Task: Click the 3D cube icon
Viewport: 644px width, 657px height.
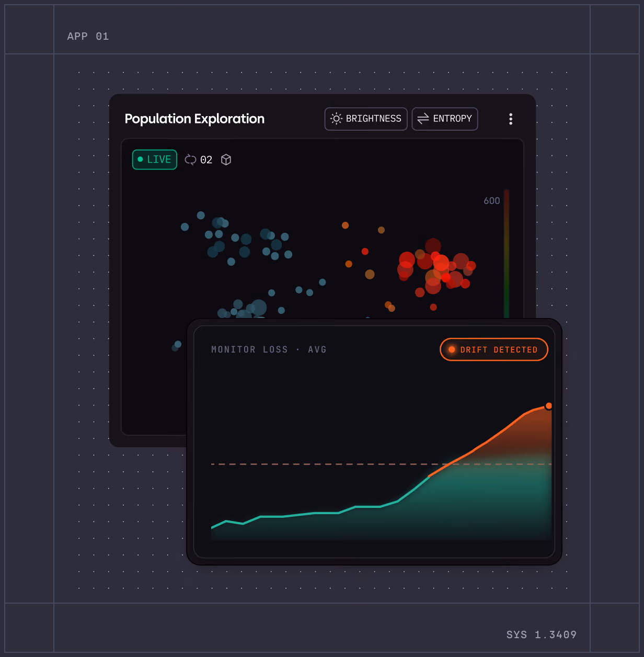Action: click(x=226, y=160)
